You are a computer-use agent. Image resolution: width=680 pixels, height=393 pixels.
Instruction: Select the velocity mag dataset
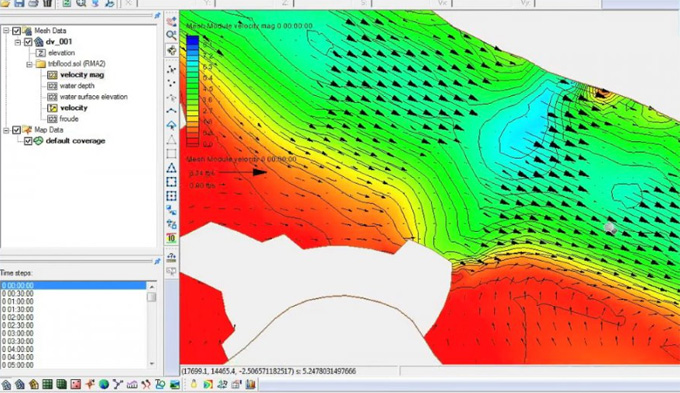82,75
